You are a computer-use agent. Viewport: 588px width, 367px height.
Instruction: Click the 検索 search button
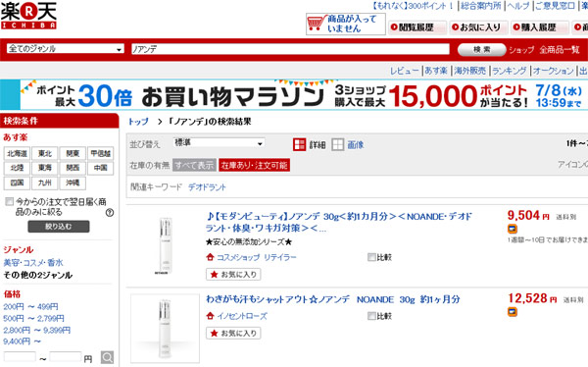coord(482,49)
